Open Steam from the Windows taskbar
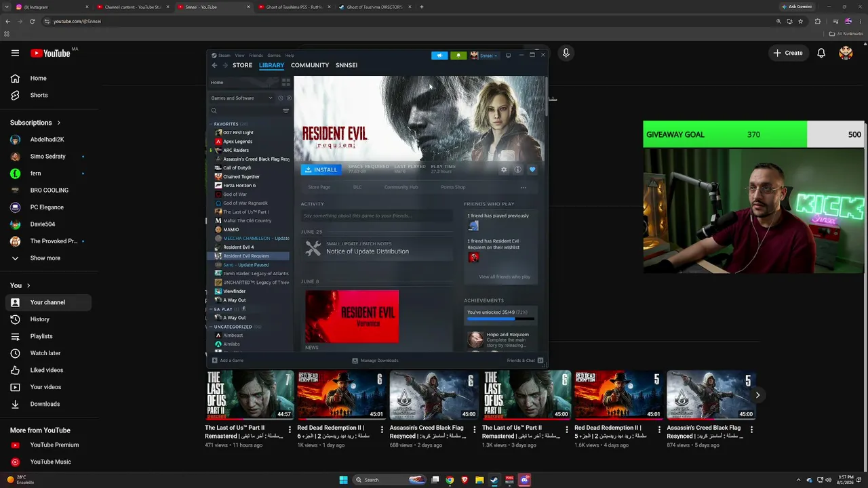The image size is (868, 488). 494,480
